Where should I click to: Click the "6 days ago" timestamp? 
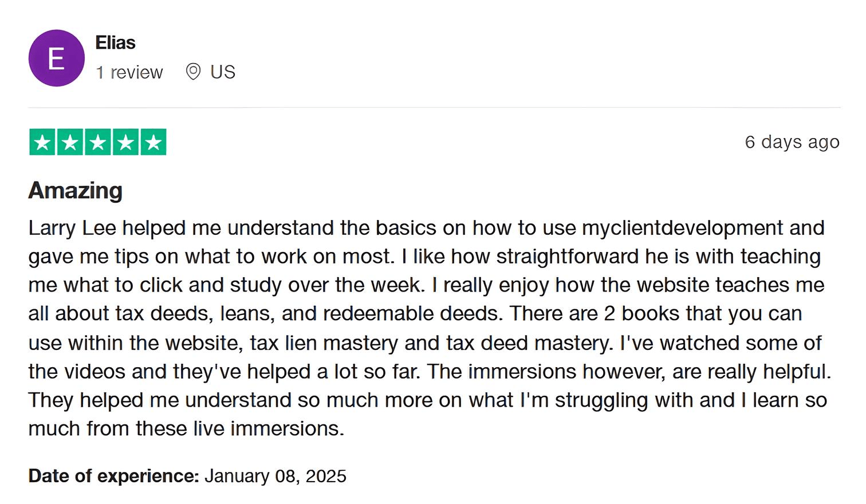coord(792,142)
